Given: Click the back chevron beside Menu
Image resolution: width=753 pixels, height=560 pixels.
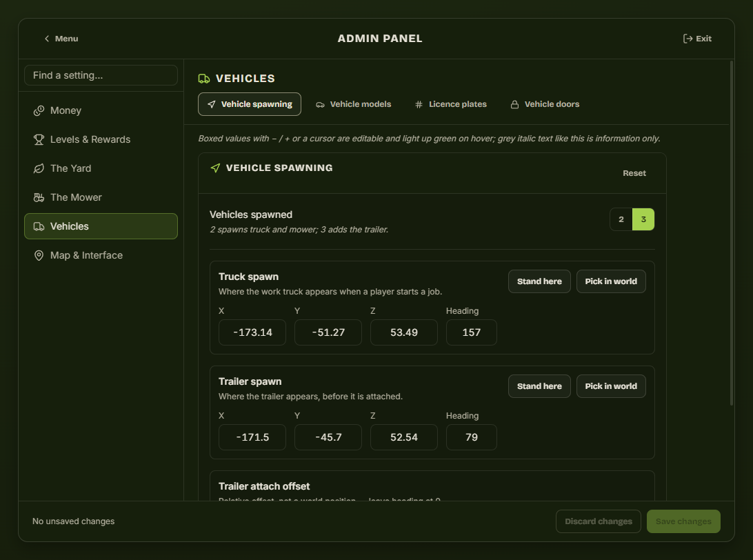Looking at the screenshot, I should coord(47,39).
